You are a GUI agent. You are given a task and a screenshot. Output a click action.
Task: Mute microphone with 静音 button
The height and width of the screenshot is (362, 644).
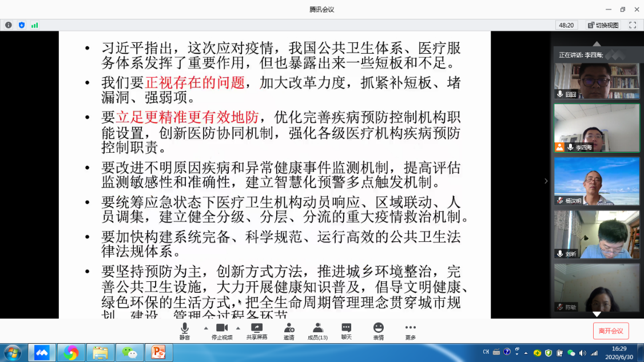pos(184,331)
